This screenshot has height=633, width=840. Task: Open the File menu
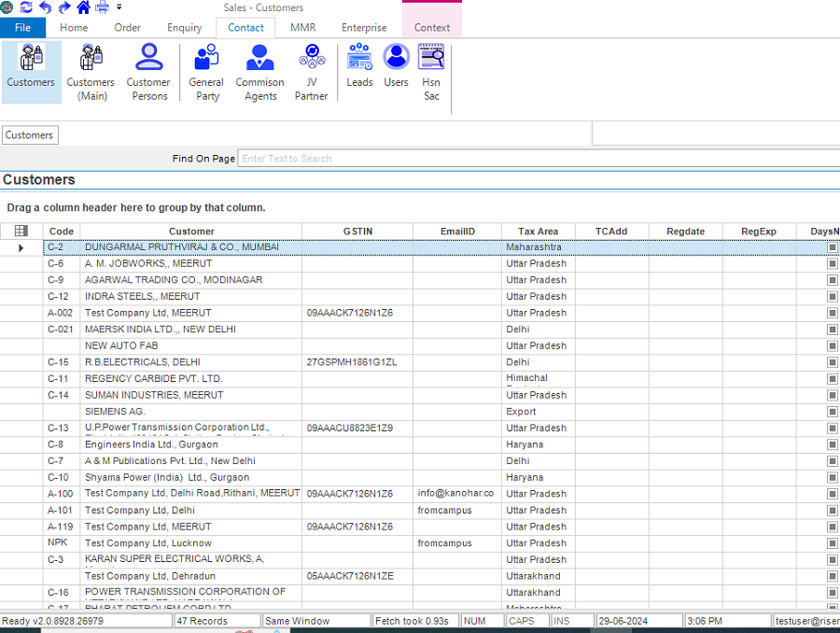point(22,27)
